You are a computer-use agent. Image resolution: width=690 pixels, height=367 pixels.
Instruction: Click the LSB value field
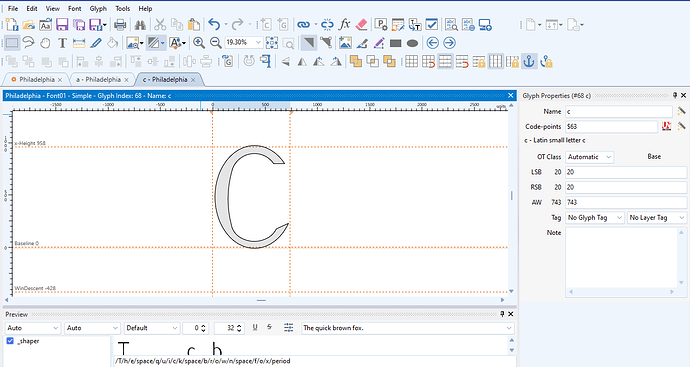[626, 172]
